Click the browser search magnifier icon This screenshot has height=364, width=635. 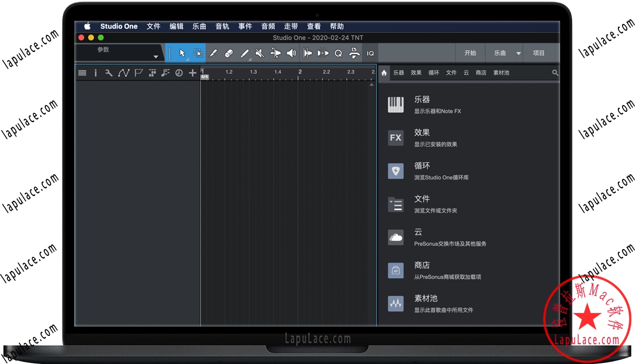(555, 73)
